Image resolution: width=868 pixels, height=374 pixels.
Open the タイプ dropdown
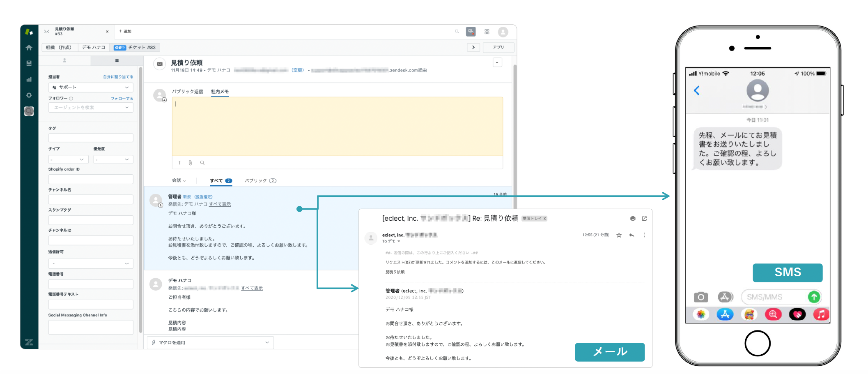click(x=68, y=159)
